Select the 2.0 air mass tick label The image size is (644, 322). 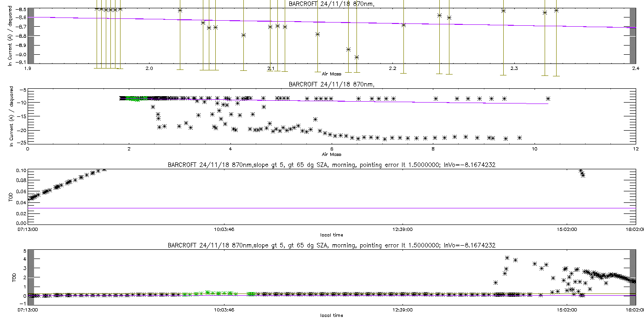tap(149, 69)
